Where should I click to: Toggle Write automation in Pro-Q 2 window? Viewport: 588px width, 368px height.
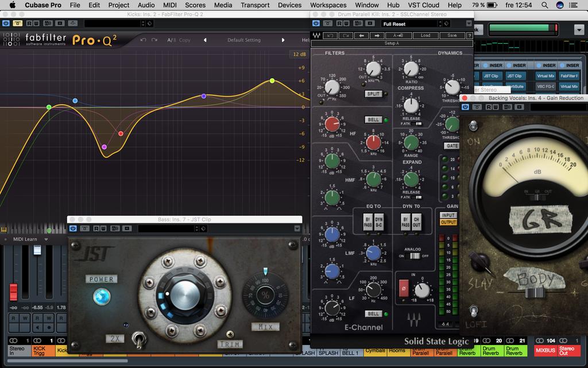click(36, 23)
